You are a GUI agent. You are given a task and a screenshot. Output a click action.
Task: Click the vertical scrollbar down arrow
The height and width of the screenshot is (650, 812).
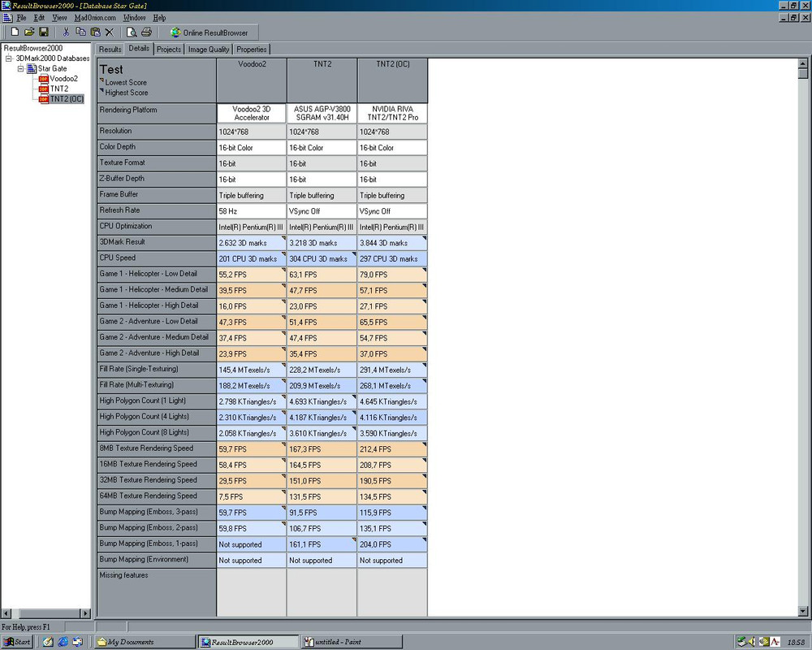coord(803,612)
